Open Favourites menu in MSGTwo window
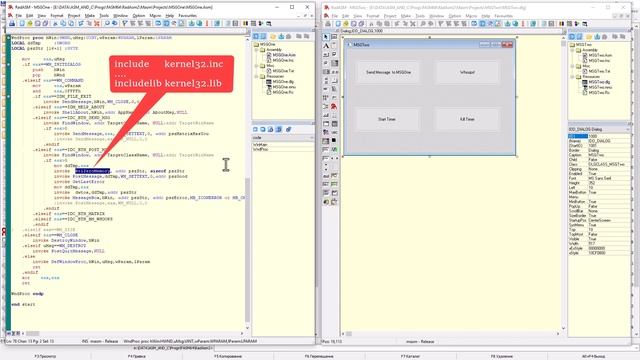This screenshot has height=360, width=640. point(503,16)
